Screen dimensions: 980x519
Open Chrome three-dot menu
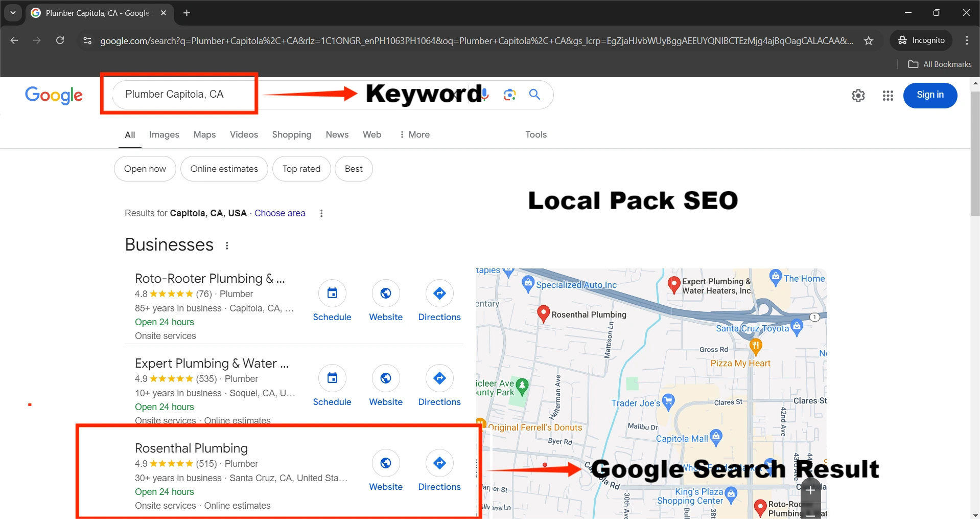[967, 40]
